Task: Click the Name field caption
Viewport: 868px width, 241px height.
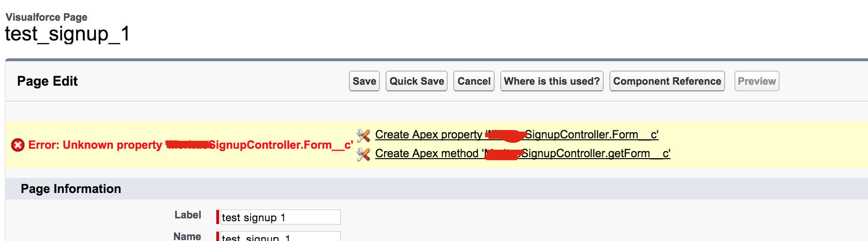Action: click(187, 236)
